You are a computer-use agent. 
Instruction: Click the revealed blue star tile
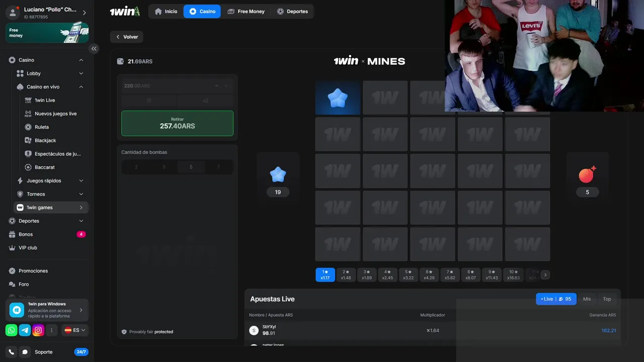[x=338, y=98]
